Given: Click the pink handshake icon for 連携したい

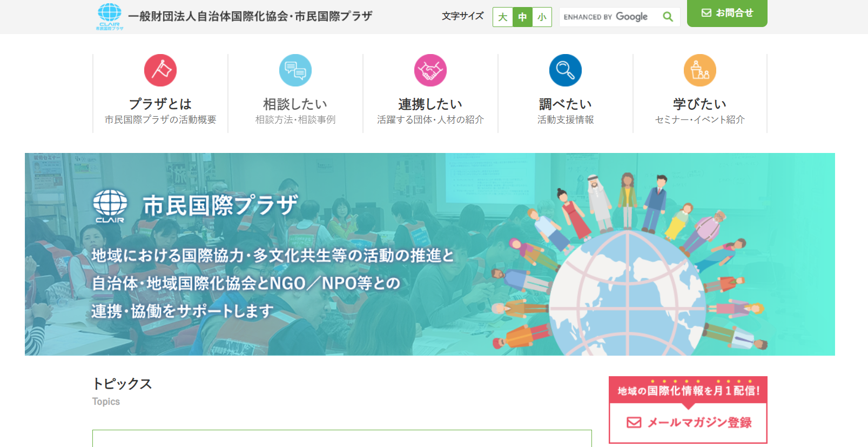Looking at the screenshot, I should pyautogui.click(x=430, y=70).
